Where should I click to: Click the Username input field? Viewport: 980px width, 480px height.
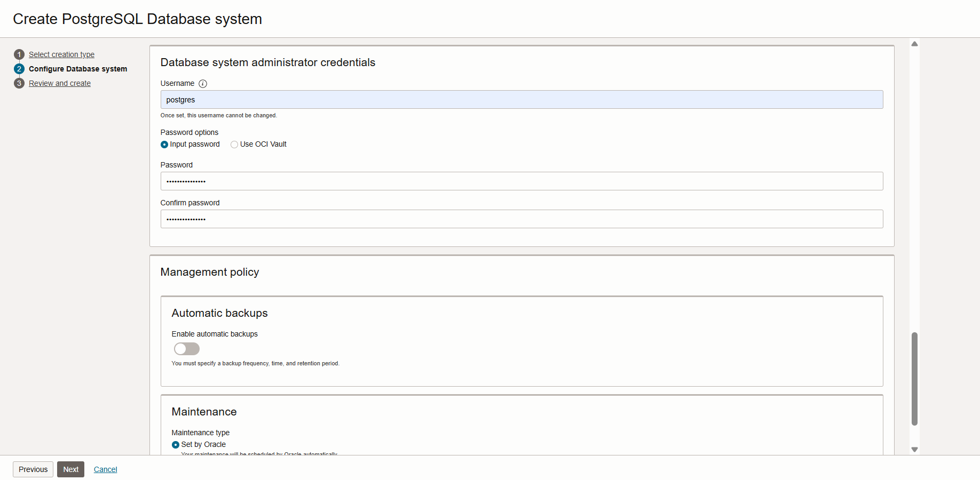pos(521,100)
